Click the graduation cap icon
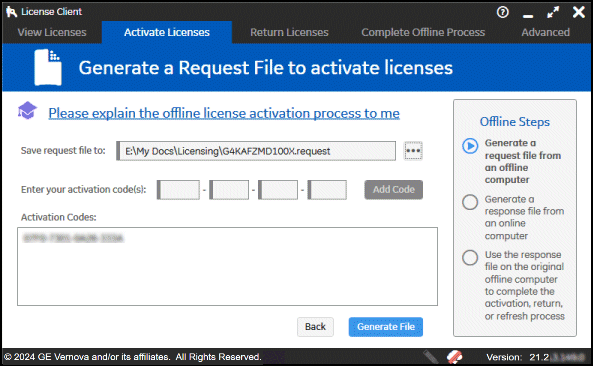The image size is (593, 366). pyautogui.click(x=27, y=111)
